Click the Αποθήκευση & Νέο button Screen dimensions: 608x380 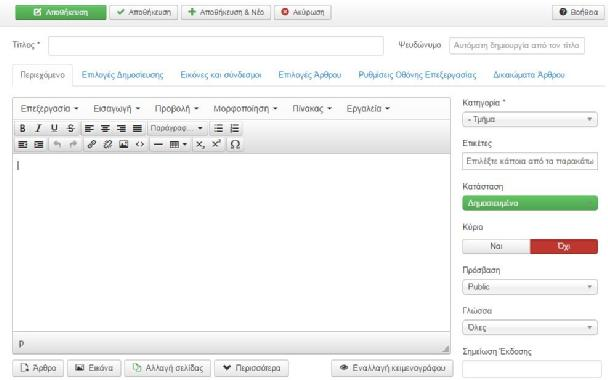[226, 12]
